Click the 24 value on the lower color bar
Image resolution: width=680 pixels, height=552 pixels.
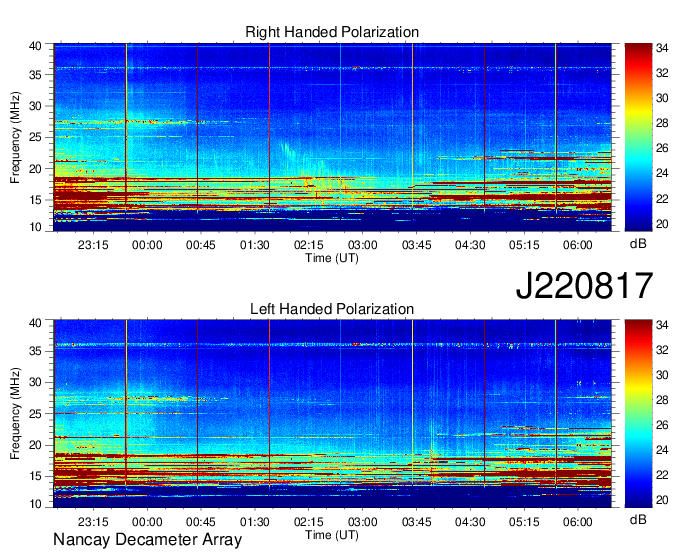tap(662, 450)
